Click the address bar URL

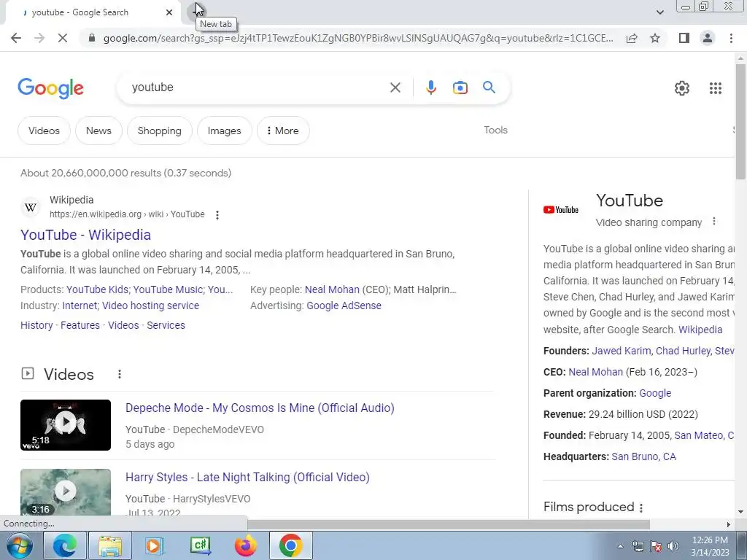(x=358, y=38)
